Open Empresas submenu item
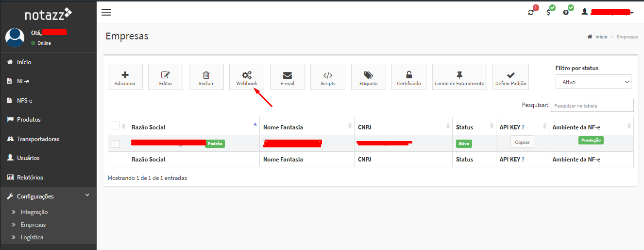 33,225
